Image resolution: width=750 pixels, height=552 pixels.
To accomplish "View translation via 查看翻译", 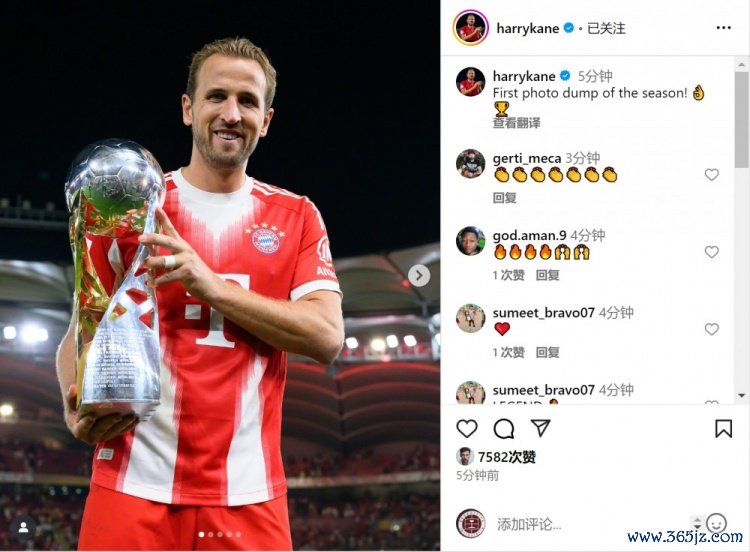I will 517,123.
